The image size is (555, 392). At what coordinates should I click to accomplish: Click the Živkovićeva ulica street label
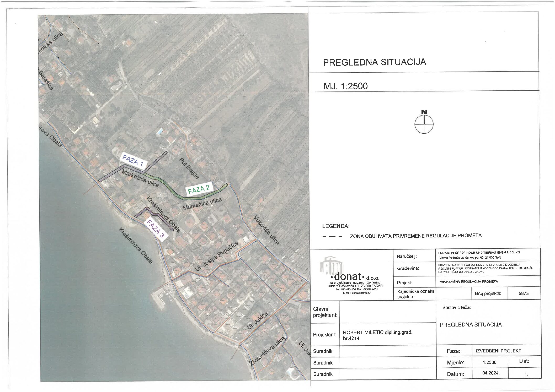pyautogui.click(x=268, y=351)
